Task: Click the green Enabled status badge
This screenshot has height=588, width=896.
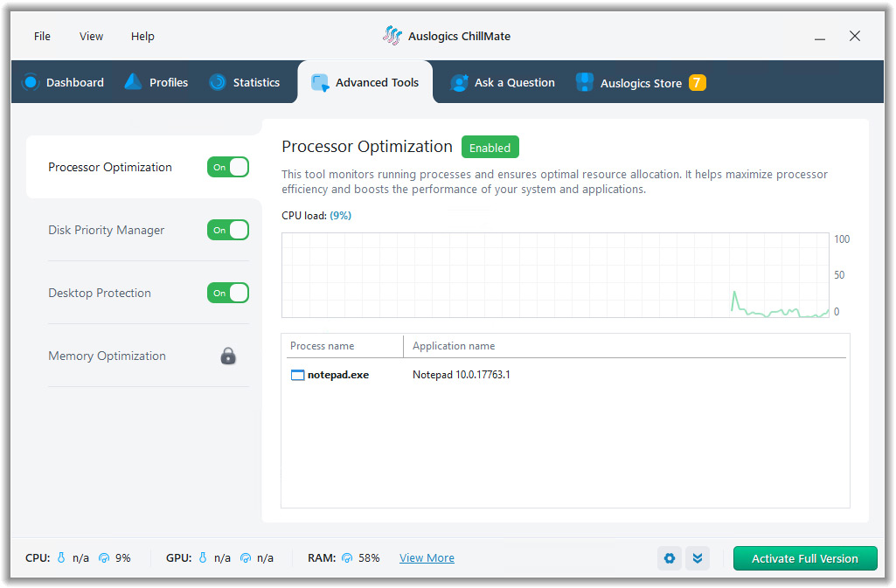Action: [x=490, y=148]
